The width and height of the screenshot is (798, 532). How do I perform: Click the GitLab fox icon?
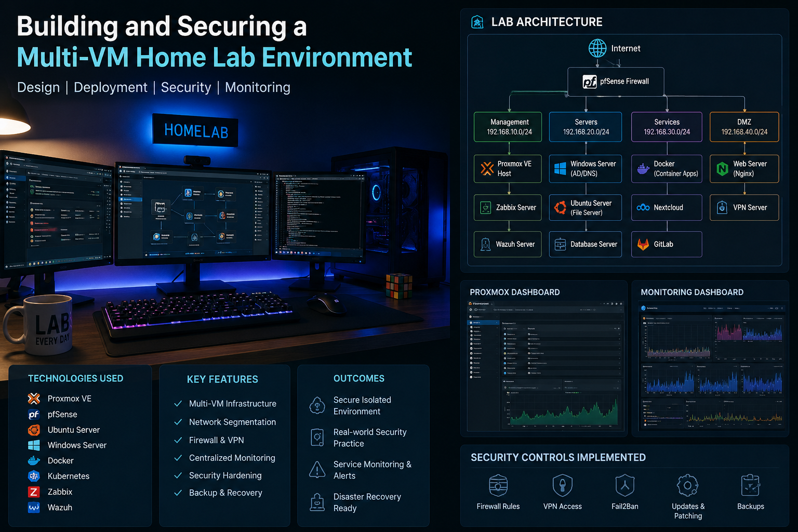(x=643, y=244)
